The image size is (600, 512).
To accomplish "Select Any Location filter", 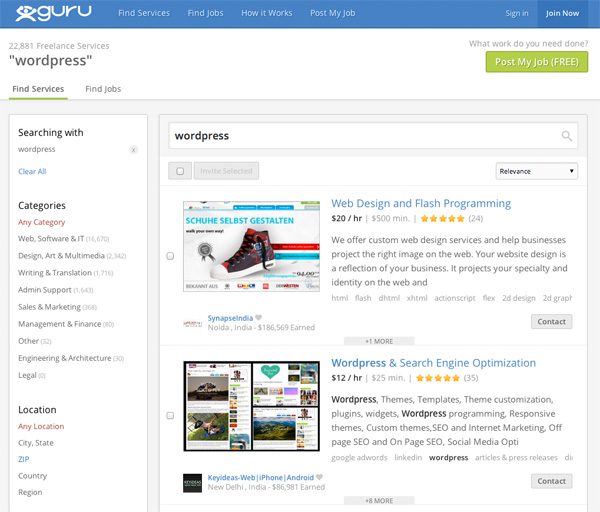I will pos(41,426).
